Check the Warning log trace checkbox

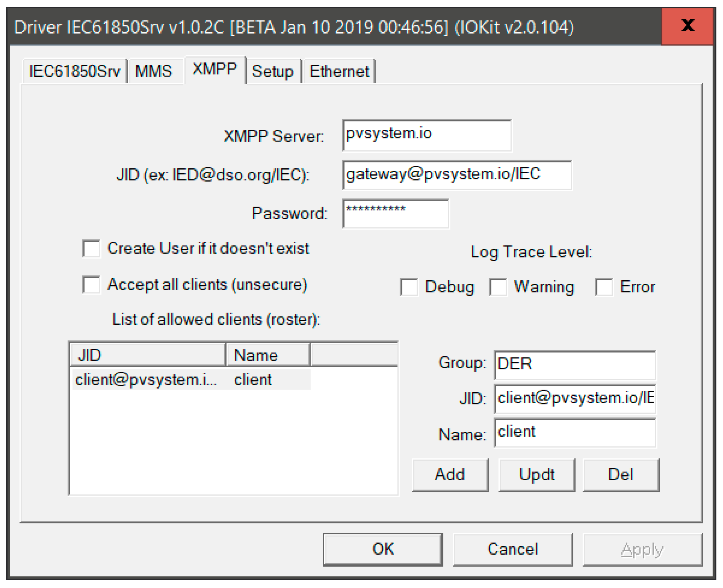click(x=498, y=287)
